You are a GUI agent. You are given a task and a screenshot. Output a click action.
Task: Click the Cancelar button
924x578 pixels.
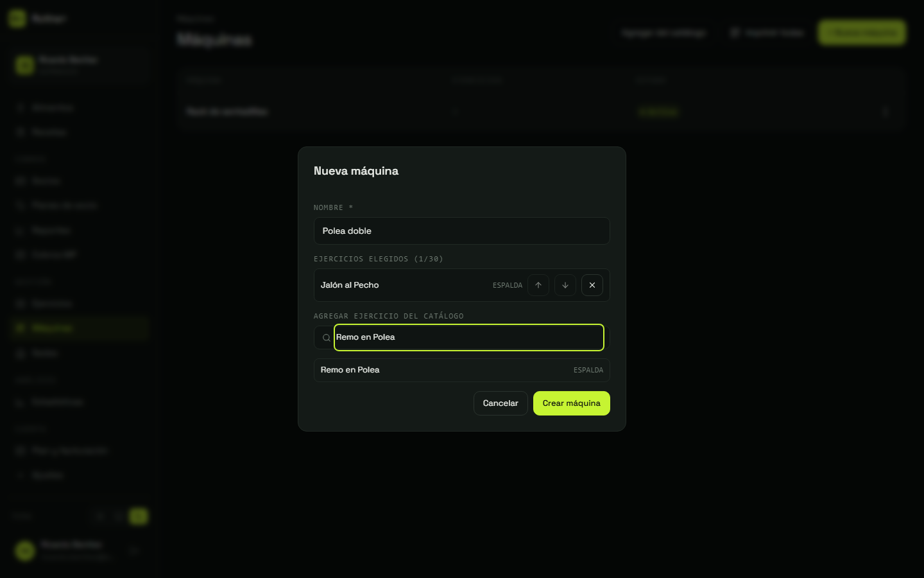(x=501, y=403)
